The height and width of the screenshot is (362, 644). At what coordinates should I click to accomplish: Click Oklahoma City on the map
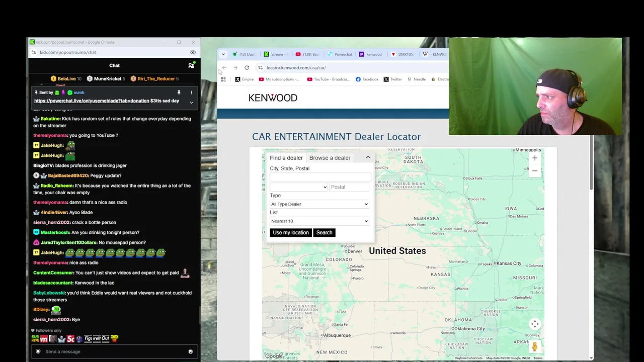click(468, 329)
